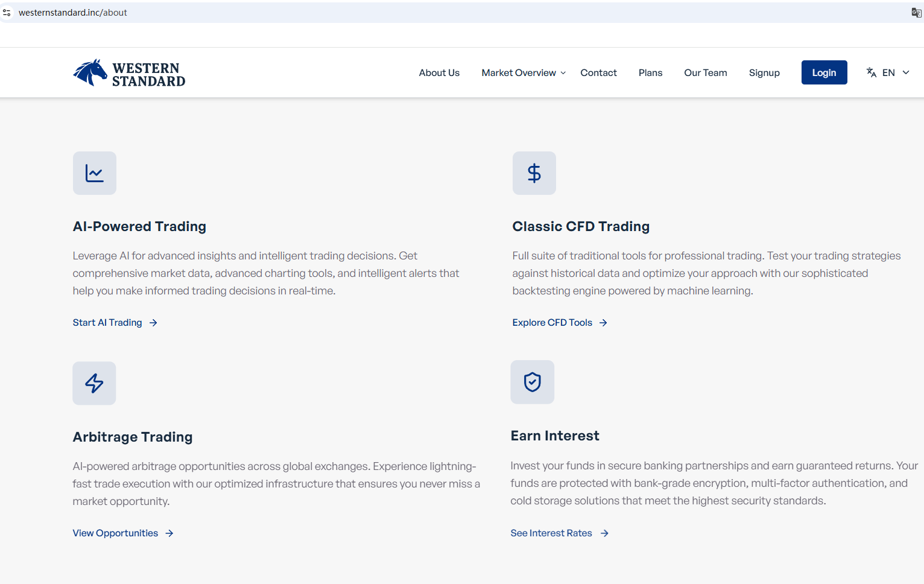Viewport: 924px width, 584px height.
Task: Open site information icon in address bar
Action: tap(7, 13)
